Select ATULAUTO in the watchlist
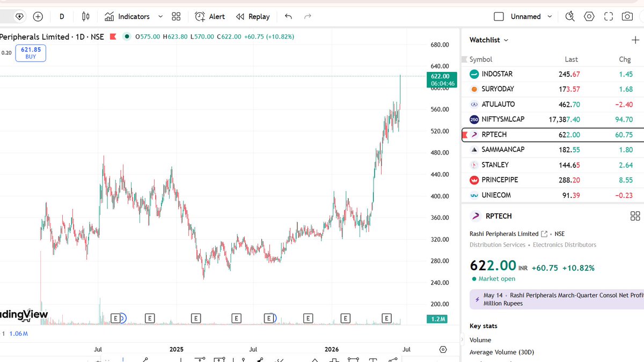 [x=553, y=104]
